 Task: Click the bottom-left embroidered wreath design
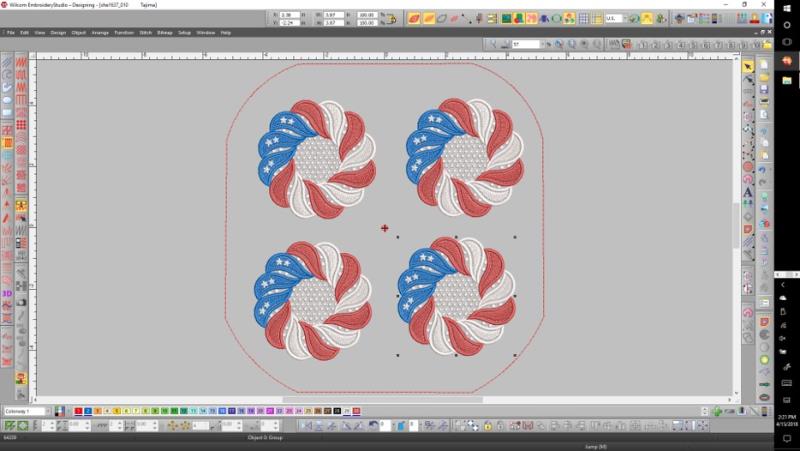313,300
